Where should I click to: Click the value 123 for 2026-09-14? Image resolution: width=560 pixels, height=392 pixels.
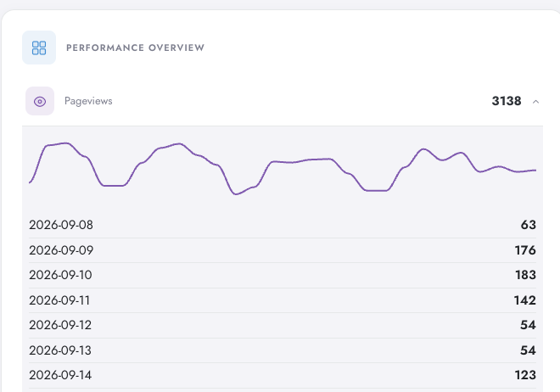[525, 375]
